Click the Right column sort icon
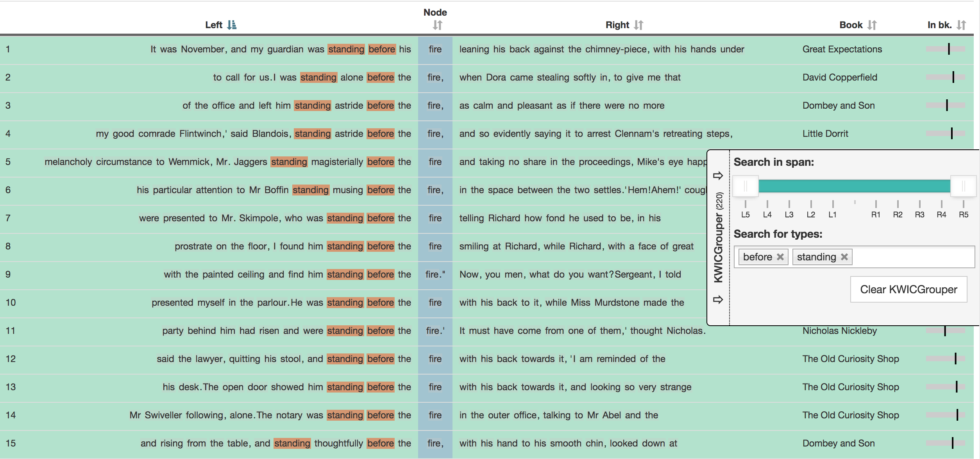 (x=638, y=25)
